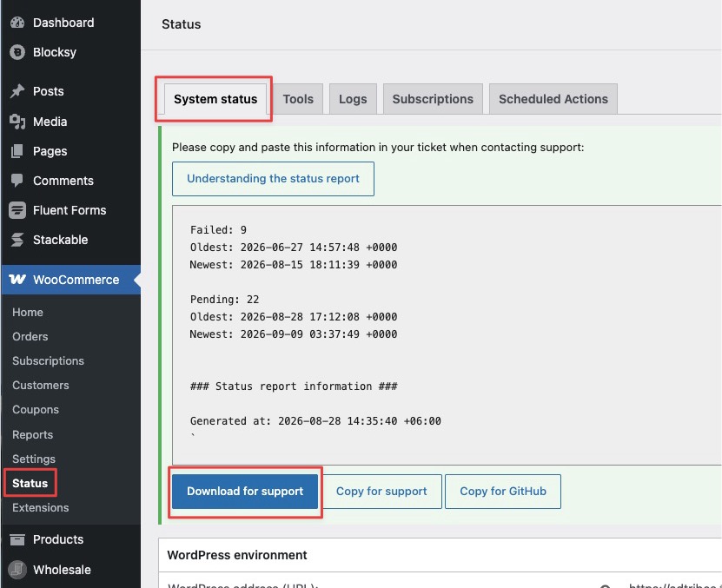Click inside the status report text area
Screen dimensions: 722x588
447,335
